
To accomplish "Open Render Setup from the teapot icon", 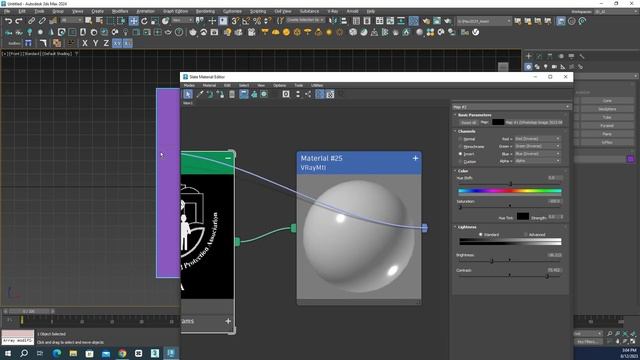I will 426,20.
